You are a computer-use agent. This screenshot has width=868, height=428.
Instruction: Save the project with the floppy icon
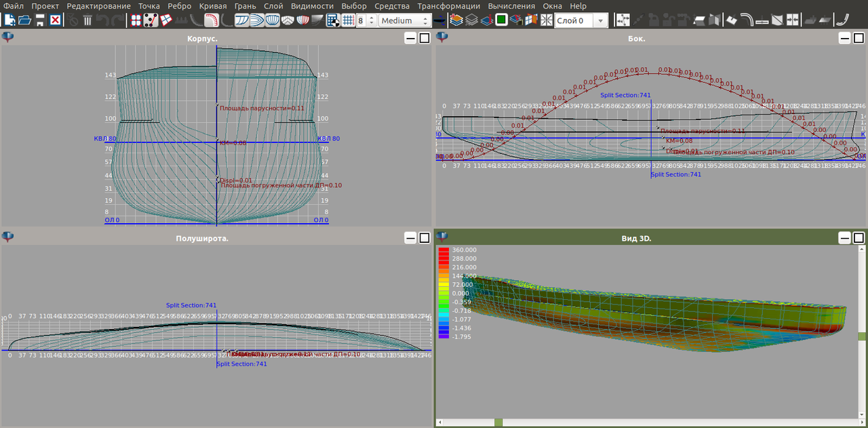click(x=40, y=20)
